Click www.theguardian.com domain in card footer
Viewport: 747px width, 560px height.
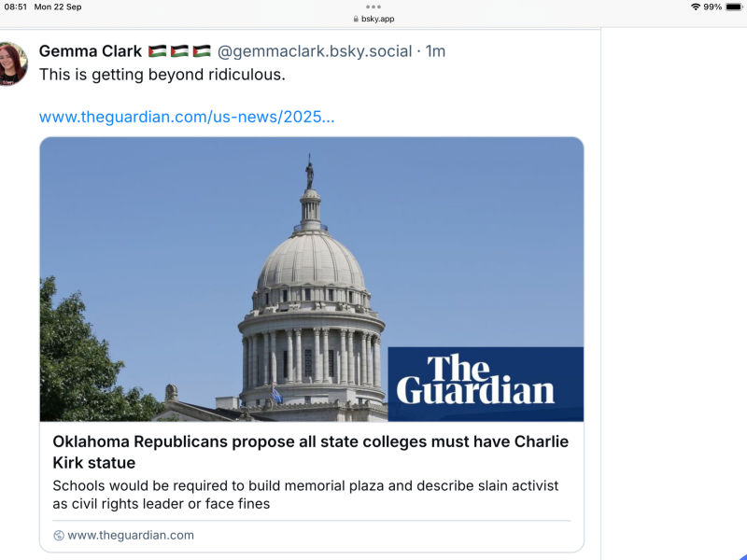(131, 536)
